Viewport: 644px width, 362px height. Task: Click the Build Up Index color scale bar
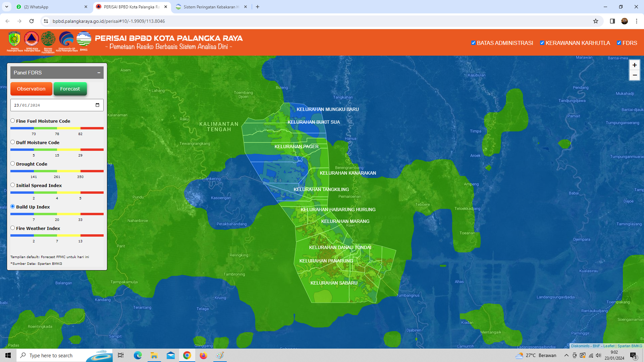pyautogui.click(x=57, y=214)
